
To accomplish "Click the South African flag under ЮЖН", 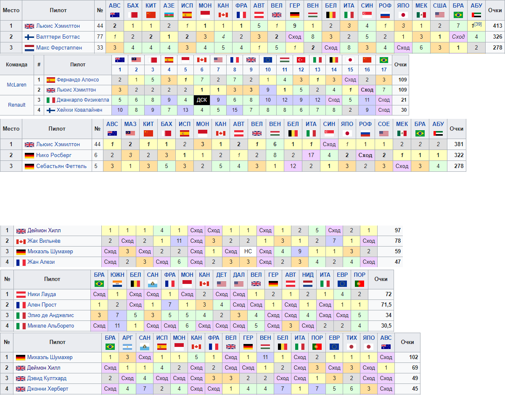I will (117, 283).
